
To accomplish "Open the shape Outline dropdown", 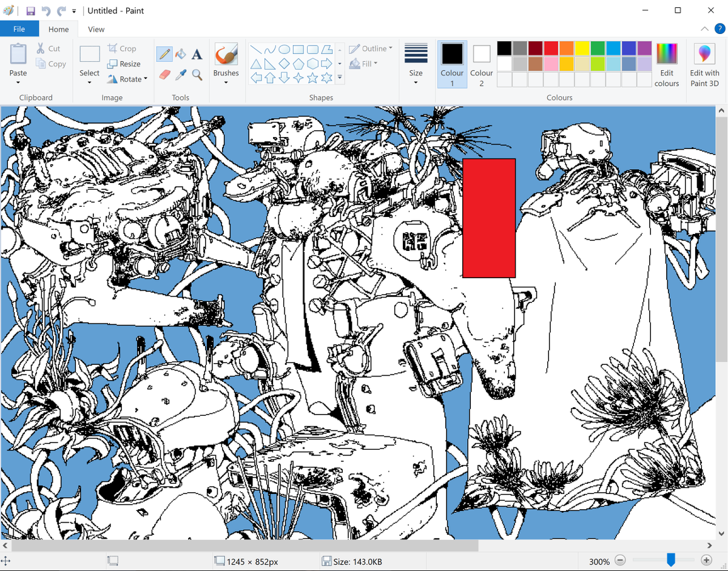I will (x=371, y=48).
